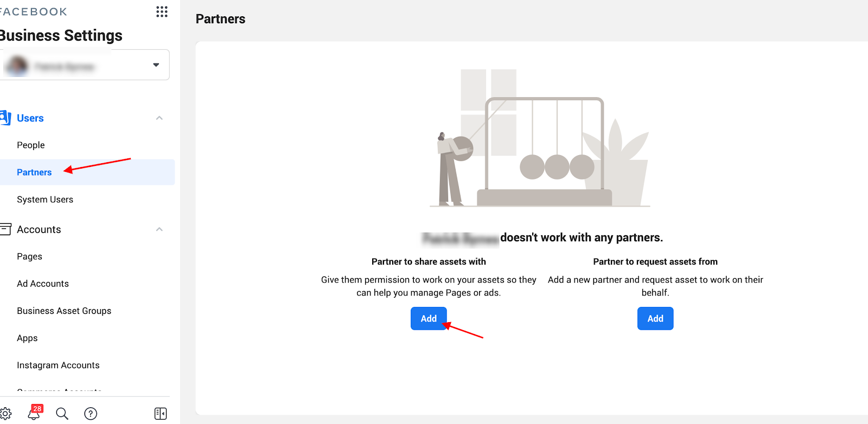Viewport: 868px width, 424px height.
Task: Click the Accounts section icon
Action: pyautogui.click(x=5, y=229)
